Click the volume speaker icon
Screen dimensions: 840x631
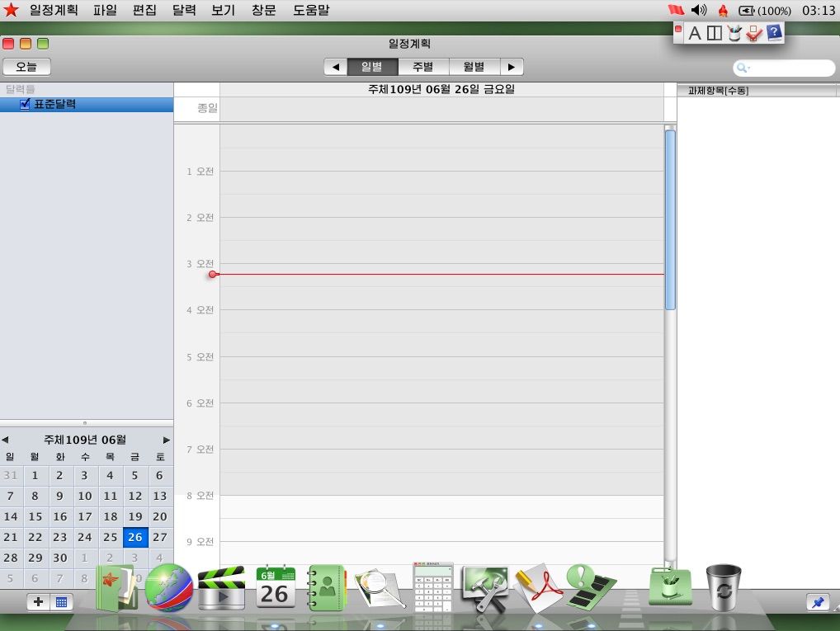pyautogui.click(x=699, y=11)
